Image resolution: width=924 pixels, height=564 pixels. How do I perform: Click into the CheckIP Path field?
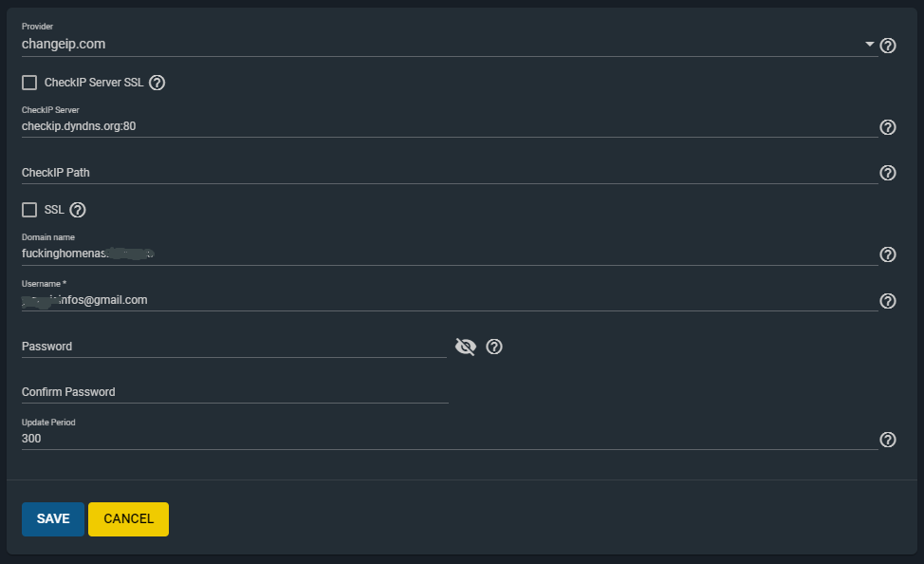pyautogui.click(x=446, y=173)
